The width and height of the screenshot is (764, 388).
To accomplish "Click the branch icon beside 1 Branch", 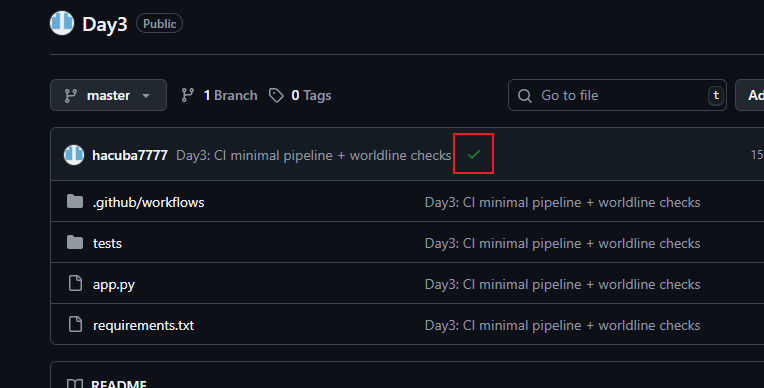I will coord(188,95).
